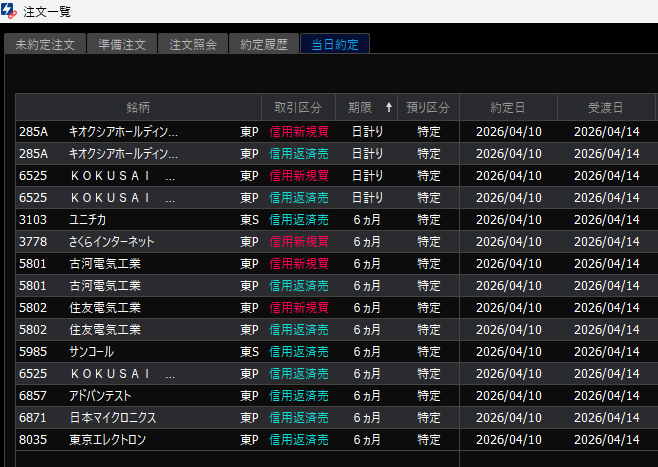
Task: Switch to the 未約定注文 tab
Action: tap(44, 45)
